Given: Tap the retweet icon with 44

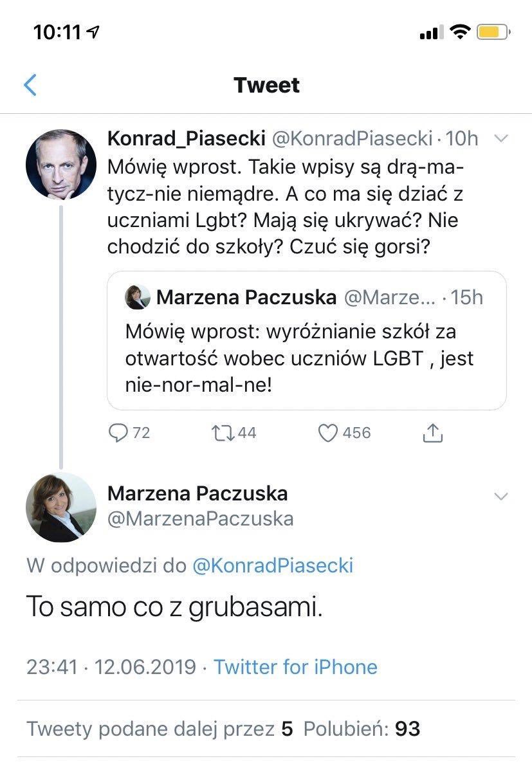Looking at the screenshot, I should pos(223,433).
